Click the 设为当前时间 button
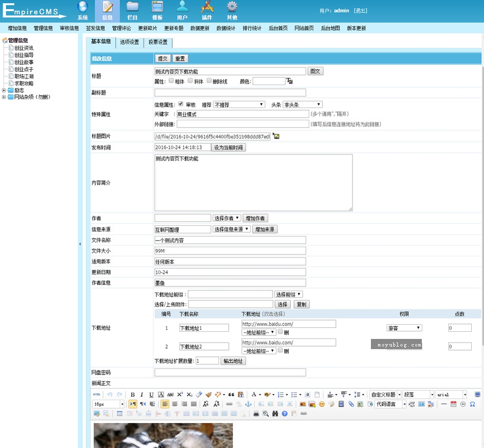Screen dimensions: 484x448 [228, 147]
